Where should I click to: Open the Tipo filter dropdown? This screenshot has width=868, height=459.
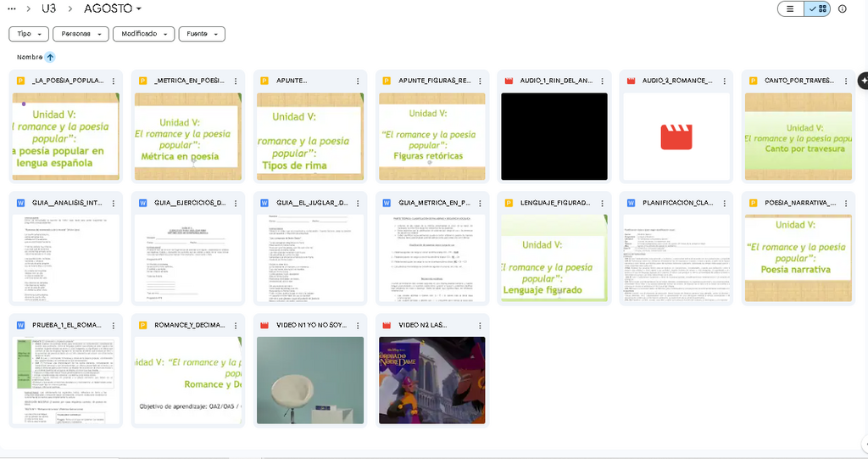click(29, 34)
